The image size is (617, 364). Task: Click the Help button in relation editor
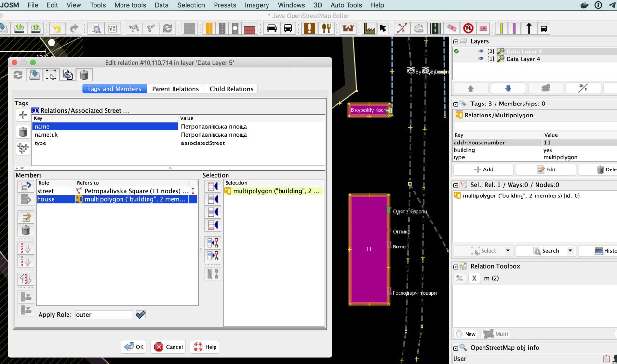coord(205,347)
